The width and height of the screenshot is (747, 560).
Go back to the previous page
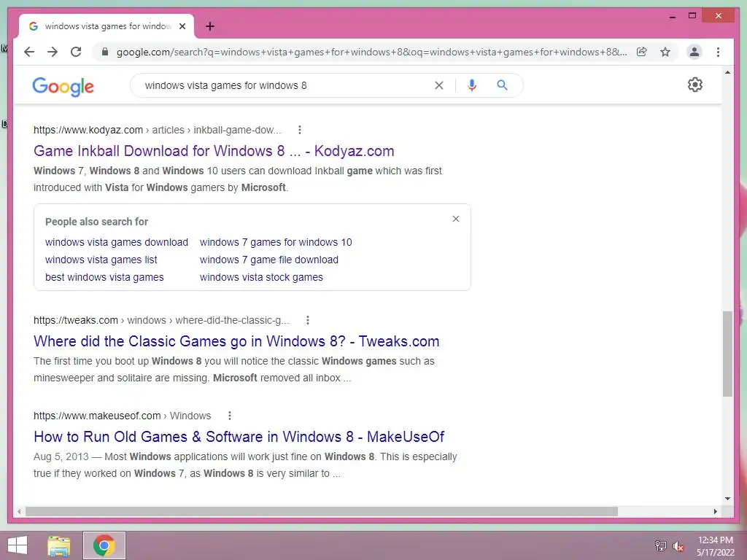29,52
